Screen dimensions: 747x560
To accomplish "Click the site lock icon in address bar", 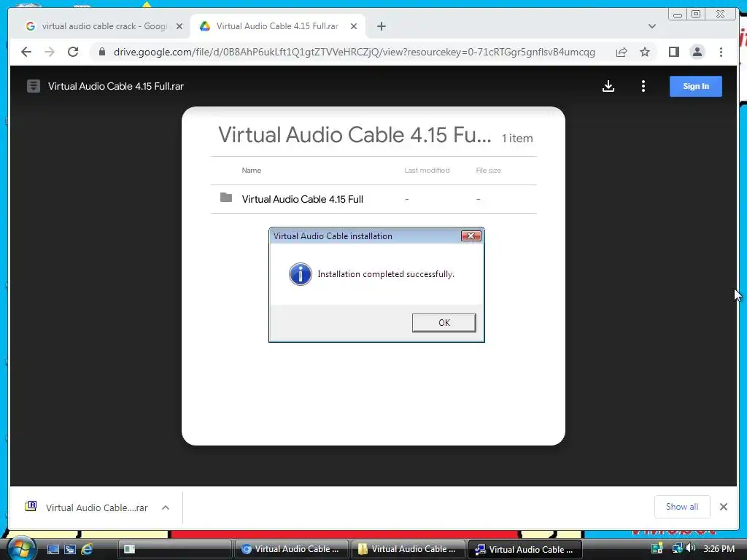I will click(x=101, y=52).
